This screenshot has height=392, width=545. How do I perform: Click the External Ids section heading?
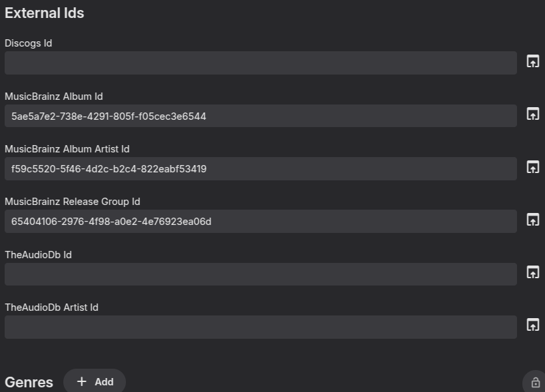[x=45, y=13]
